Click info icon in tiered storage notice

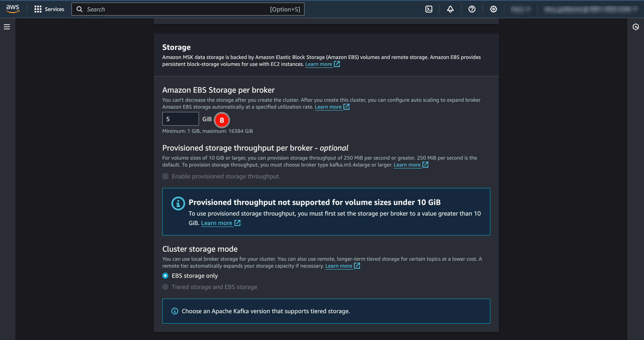175,311
